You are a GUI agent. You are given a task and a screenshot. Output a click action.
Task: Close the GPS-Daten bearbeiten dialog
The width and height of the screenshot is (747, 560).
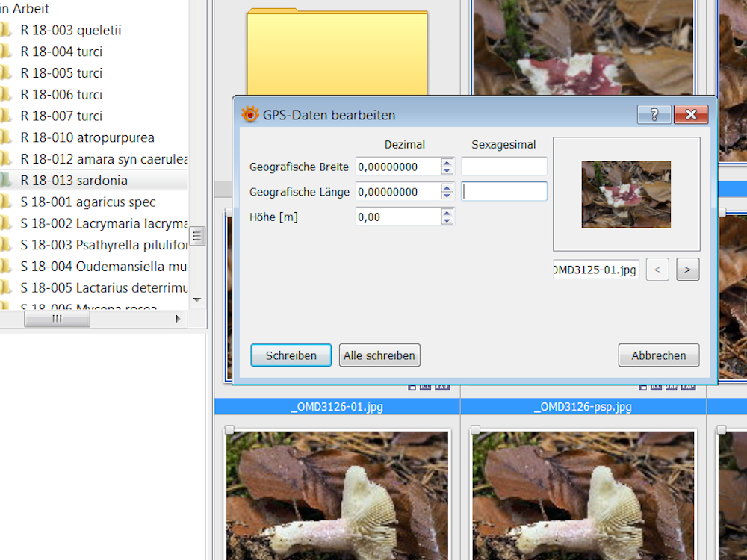[x=690, y=114]
